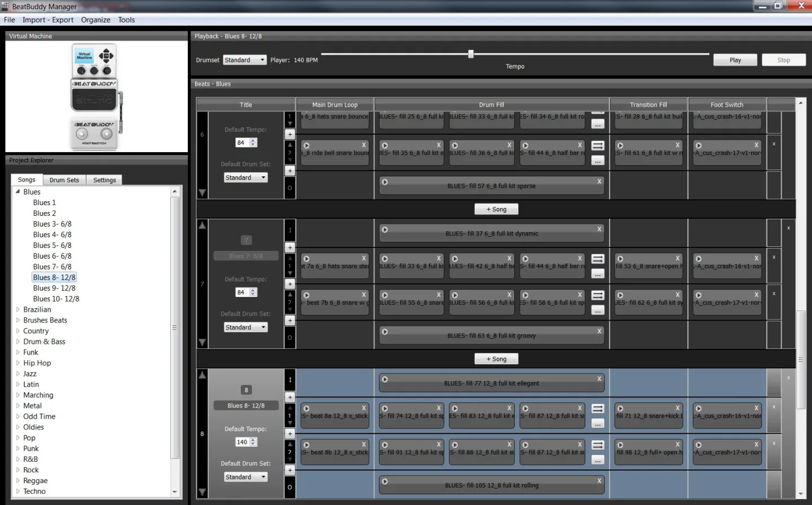Remove fill 63 6_8 full kit groovy
Image resolution: width=812 pixels, height=505 pixels.
(599, 331)
